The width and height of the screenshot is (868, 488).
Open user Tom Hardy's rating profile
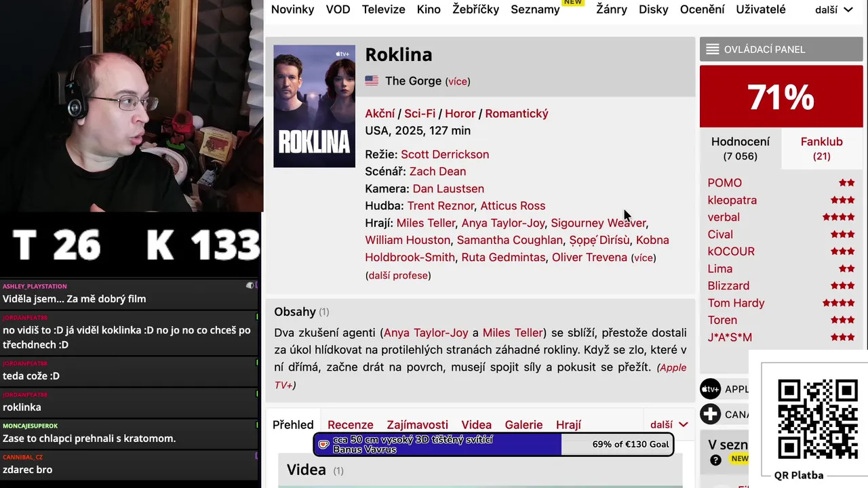[x=736, y=303]
